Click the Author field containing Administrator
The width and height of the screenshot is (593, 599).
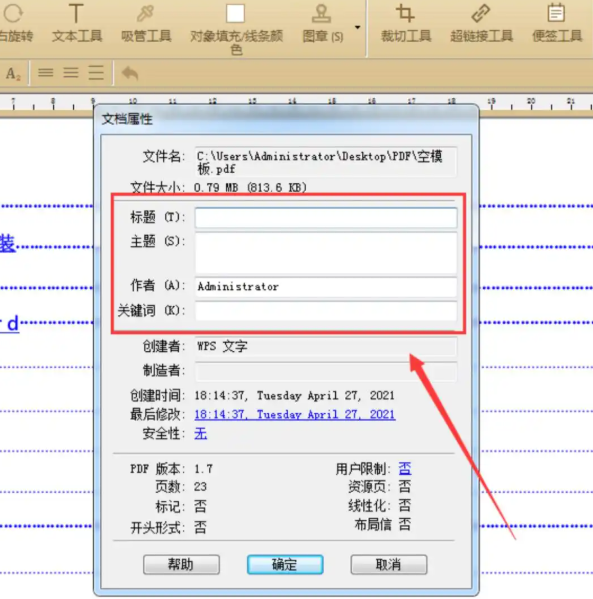326,287
